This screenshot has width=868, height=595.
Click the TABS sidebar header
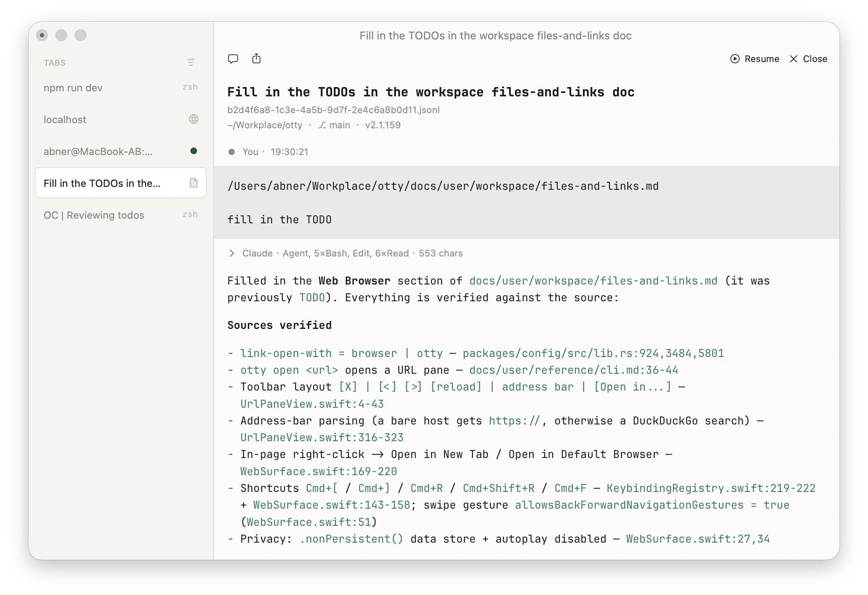[x=55, y=63]
